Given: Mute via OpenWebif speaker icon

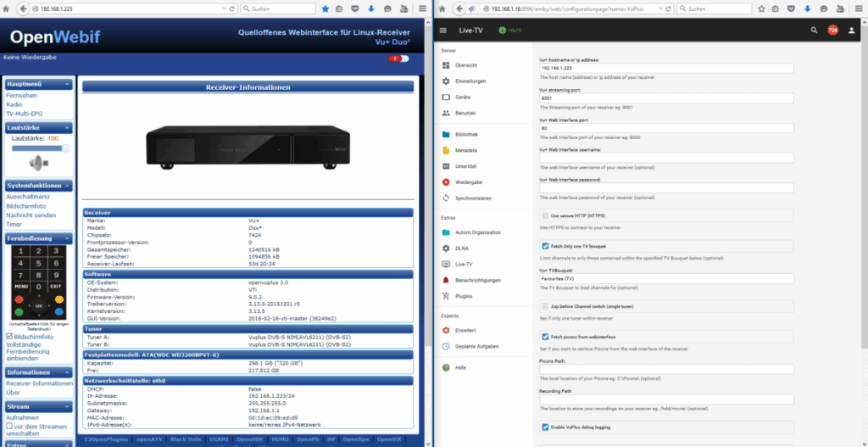Looking at the screenshot, I should click(37, 163).
